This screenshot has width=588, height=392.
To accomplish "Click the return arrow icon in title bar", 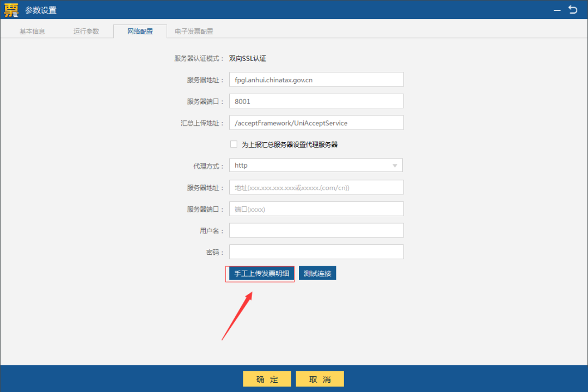I will [573, 10].
